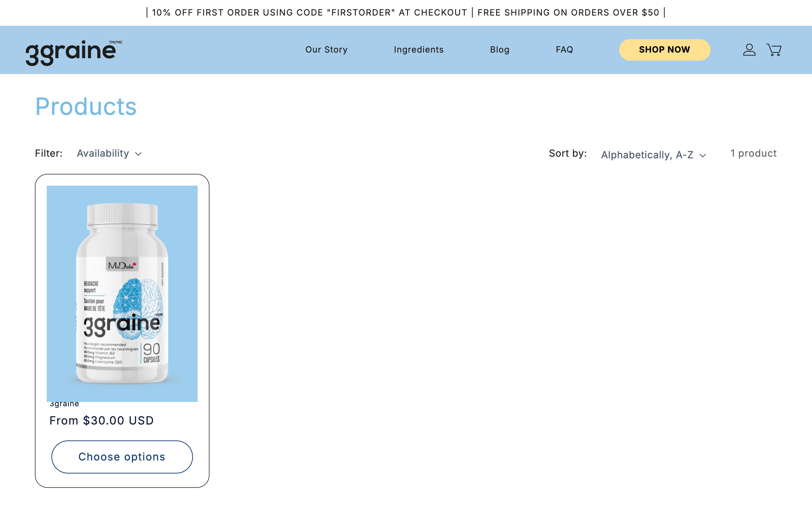812x527 pixels.
Task: Open the Ingredients menu item
Action: pos(419,49)
